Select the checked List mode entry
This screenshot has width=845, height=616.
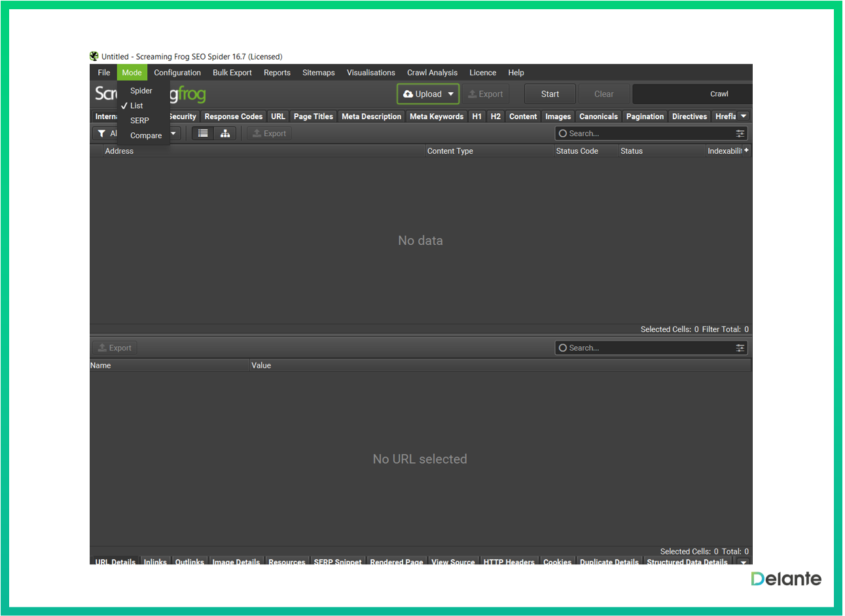[x=136, y=106]
